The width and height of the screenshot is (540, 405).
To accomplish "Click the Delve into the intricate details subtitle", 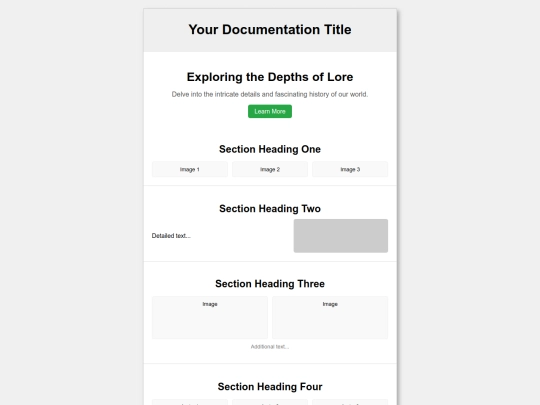I will [x=270, y=94].
